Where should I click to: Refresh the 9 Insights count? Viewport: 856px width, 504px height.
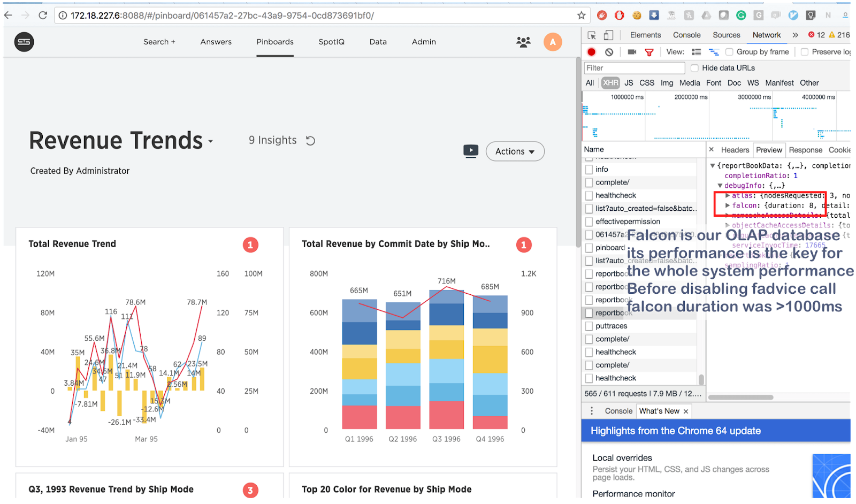click(310, 140)
